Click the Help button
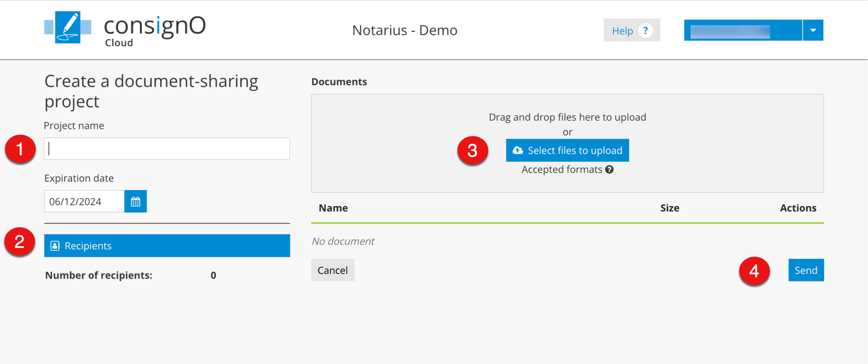This screenshot has height=364, width=868. point(632,30)
